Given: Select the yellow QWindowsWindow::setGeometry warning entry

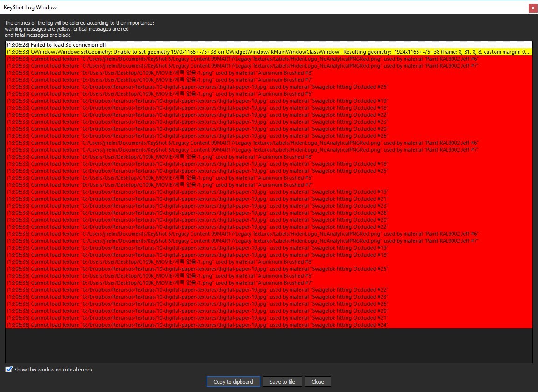Looking at the screenshot, I should point(269,52).
